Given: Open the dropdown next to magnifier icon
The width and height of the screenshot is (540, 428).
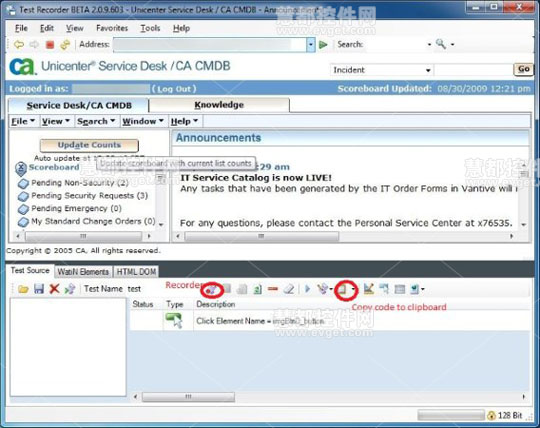Looking at the screenshot, I should 452,44.
